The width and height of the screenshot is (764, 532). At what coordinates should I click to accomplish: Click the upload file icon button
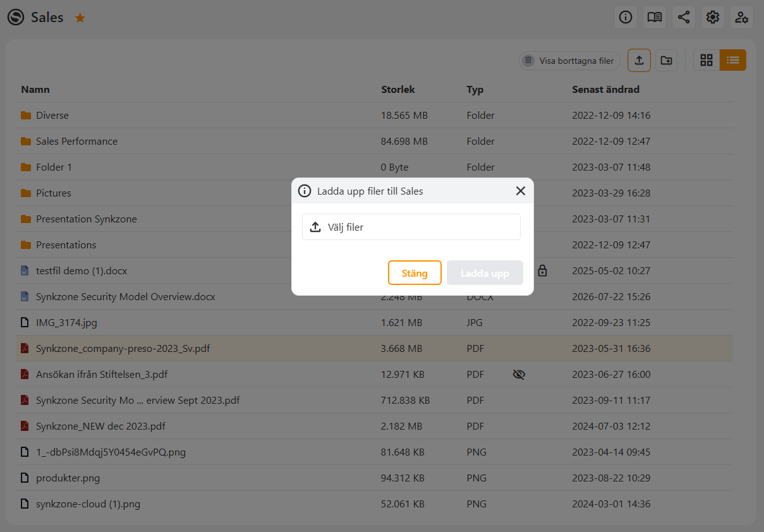tap(639, 60)
